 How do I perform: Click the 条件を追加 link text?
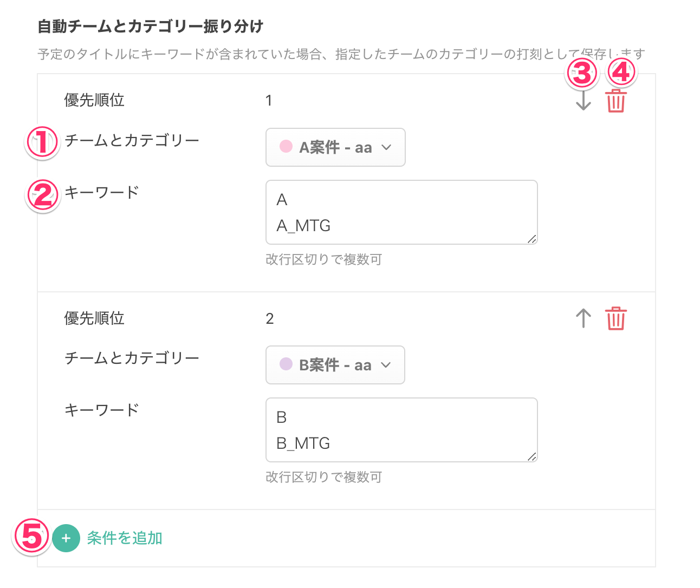click(x=125, y=538)
